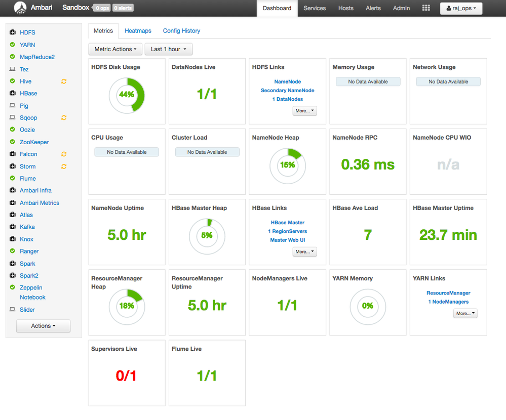
Task: Open the Master Web UI link
Action: 288,240
